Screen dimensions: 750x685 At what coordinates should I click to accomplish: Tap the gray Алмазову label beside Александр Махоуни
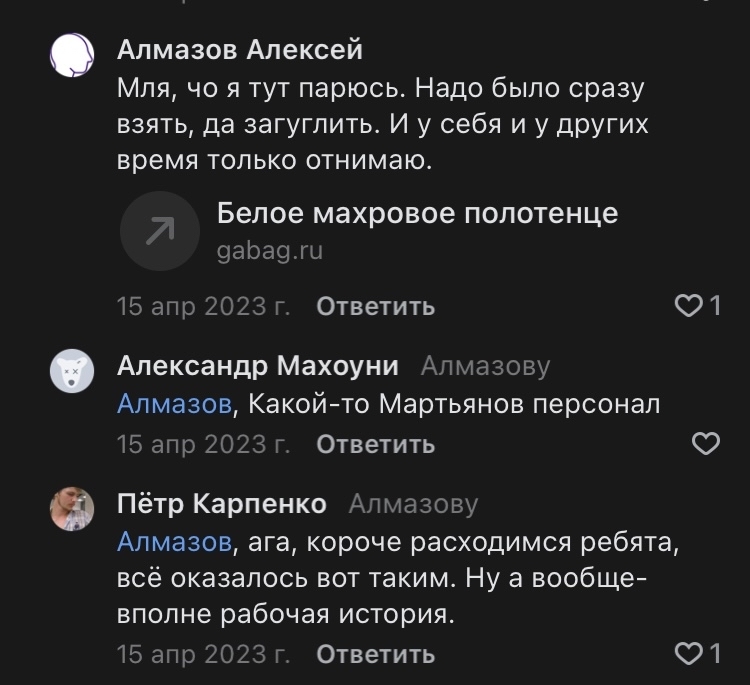(x=485, y=367)
